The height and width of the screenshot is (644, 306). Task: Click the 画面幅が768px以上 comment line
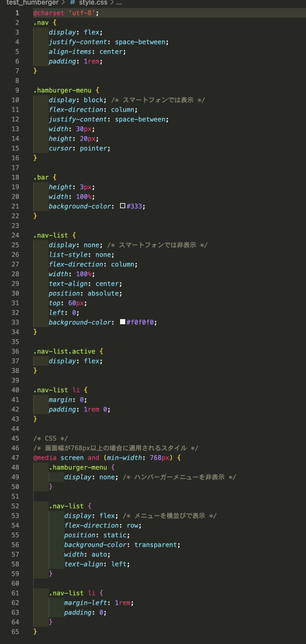(x=116, y=447)
